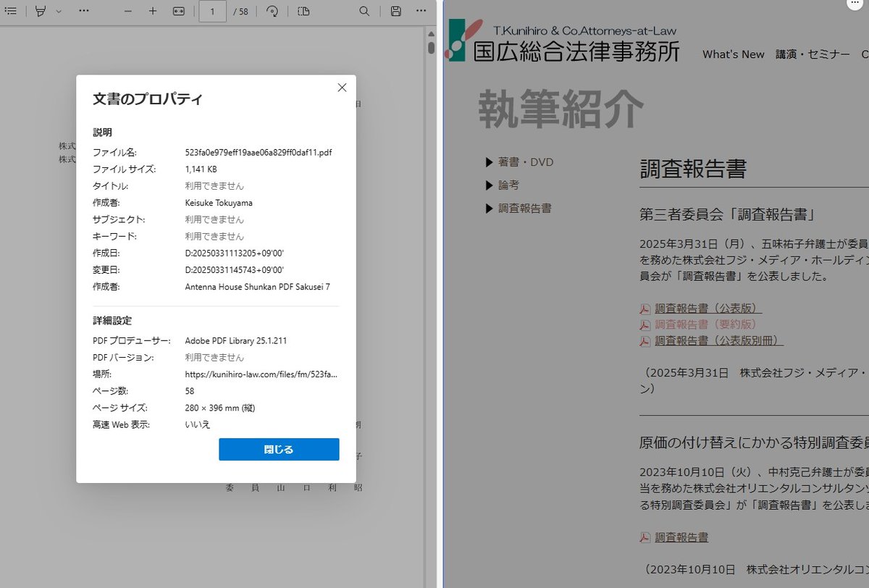Open the PDF search magnifier icon

click(x=364, y=12)
